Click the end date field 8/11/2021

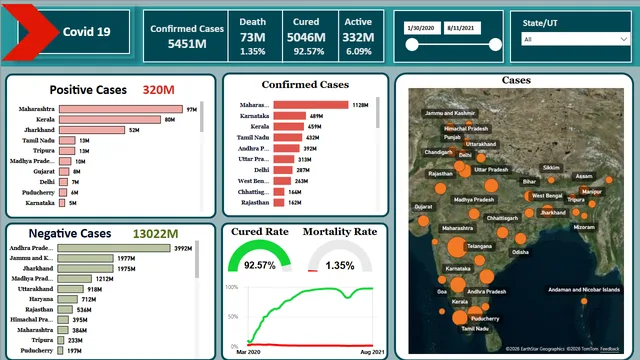point(462,28)
